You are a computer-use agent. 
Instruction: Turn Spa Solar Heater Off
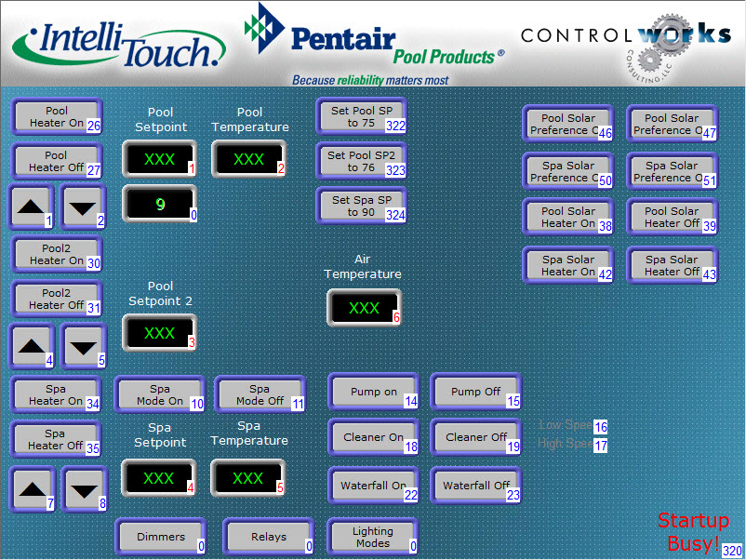tap(673, 265)
